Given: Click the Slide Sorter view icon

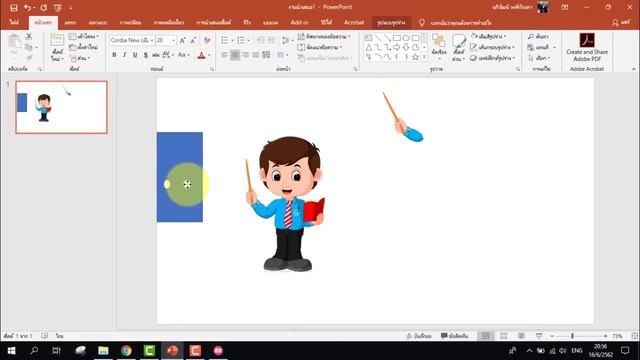Looking at the screenshot, I should pyautogui.click(x=504, y=336).
